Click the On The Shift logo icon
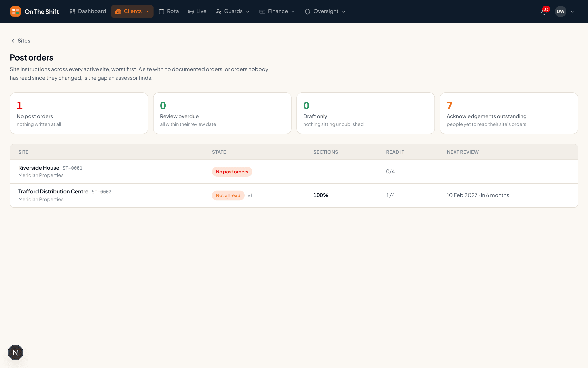Screen dimensions: 588x368 pos(15,11)
